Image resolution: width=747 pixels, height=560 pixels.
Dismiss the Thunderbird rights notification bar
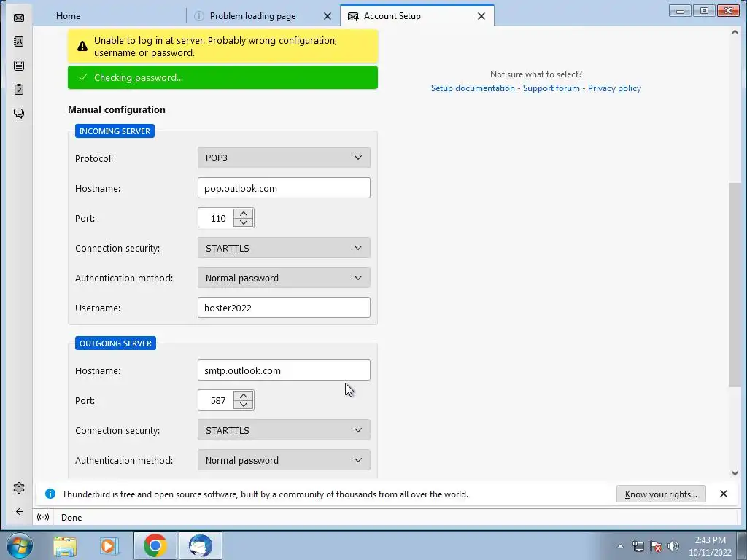[723, 494]
